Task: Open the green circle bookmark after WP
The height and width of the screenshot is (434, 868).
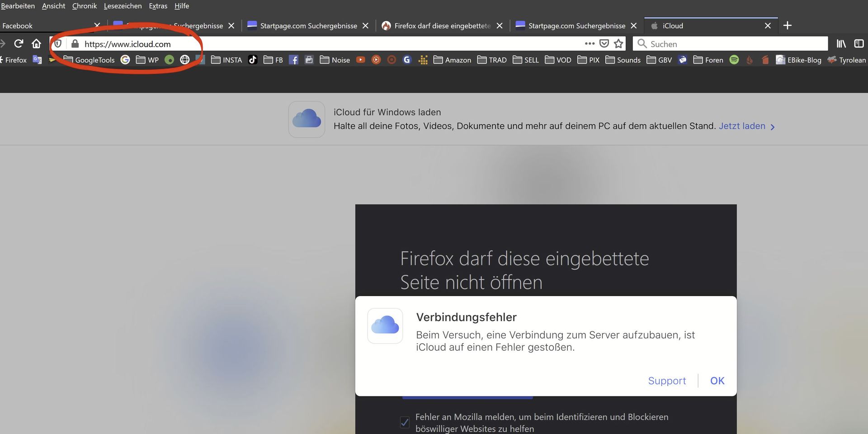Action: coord(169,60)
